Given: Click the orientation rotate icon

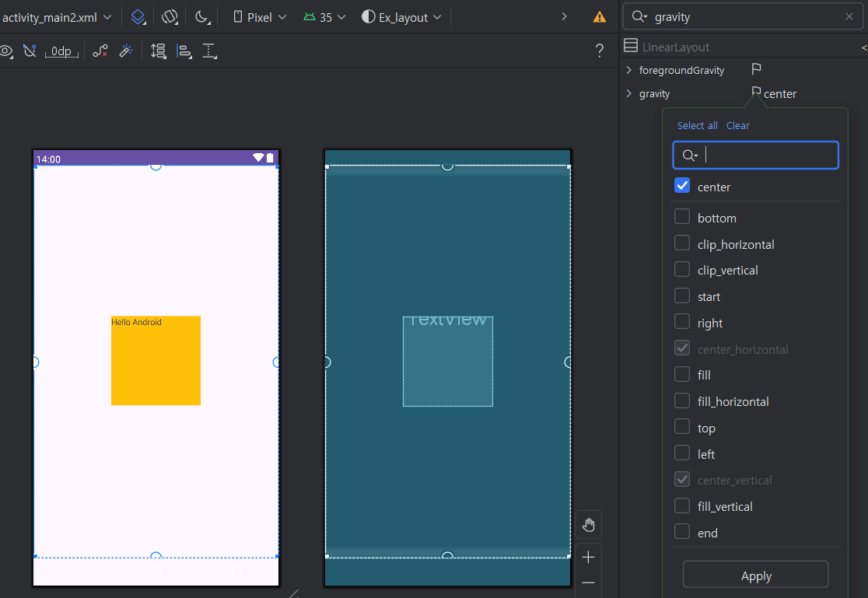Looking at the screenshot, I should coord(170,17).
